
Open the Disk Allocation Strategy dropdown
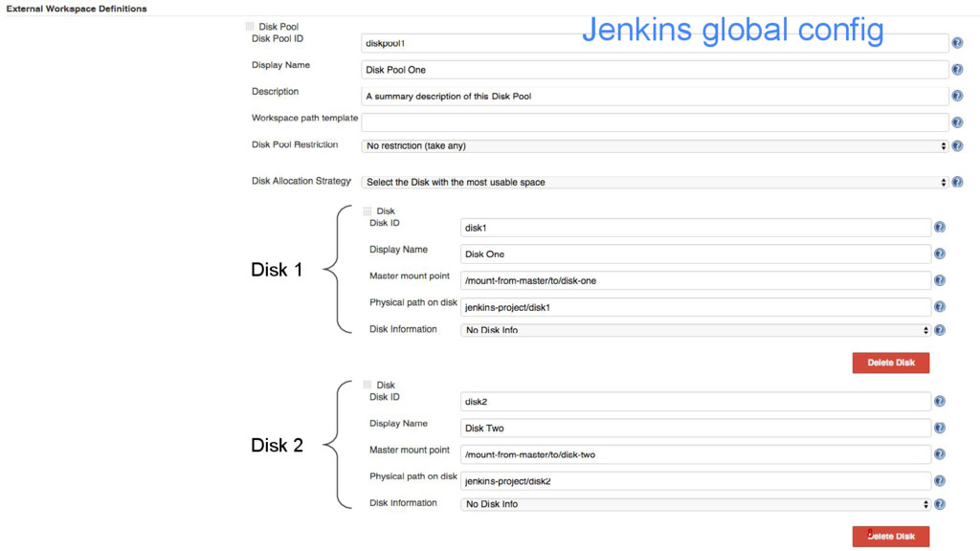(655, 182)
